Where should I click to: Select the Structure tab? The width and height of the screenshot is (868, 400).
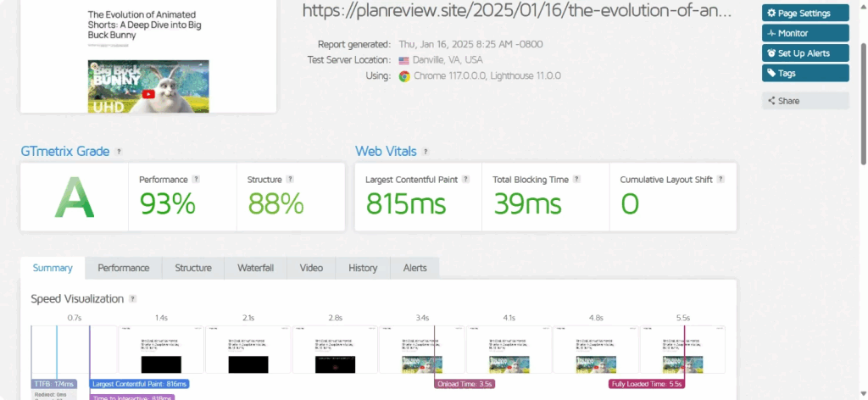coord(193,268)
